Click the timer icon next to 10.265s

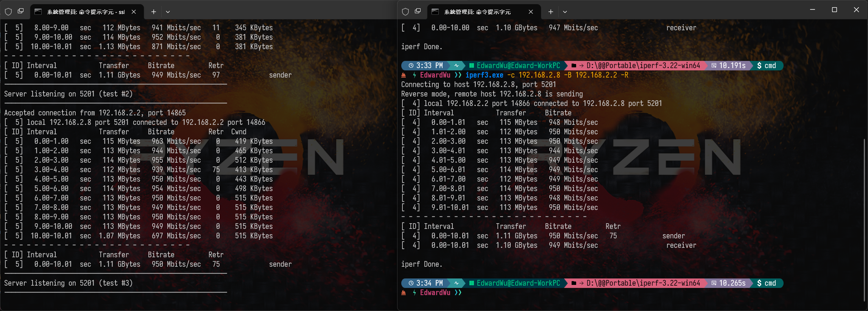714,283
